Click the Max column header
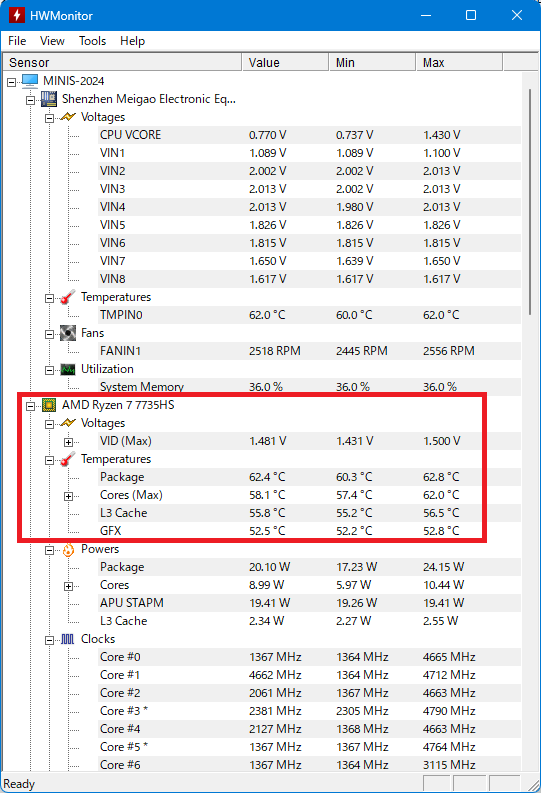 459,63
